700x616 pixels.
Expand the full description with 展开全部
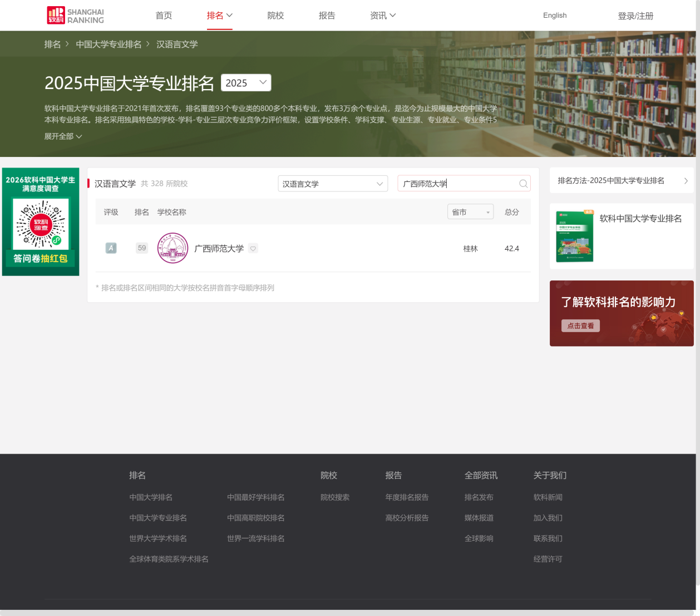click(x=63, y=136)
